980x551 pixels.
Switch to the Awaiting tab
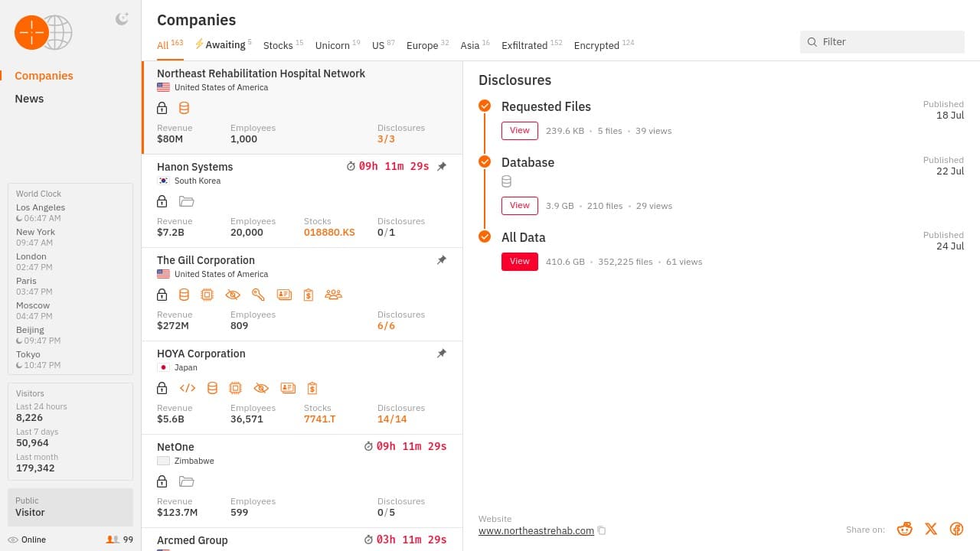223,45
